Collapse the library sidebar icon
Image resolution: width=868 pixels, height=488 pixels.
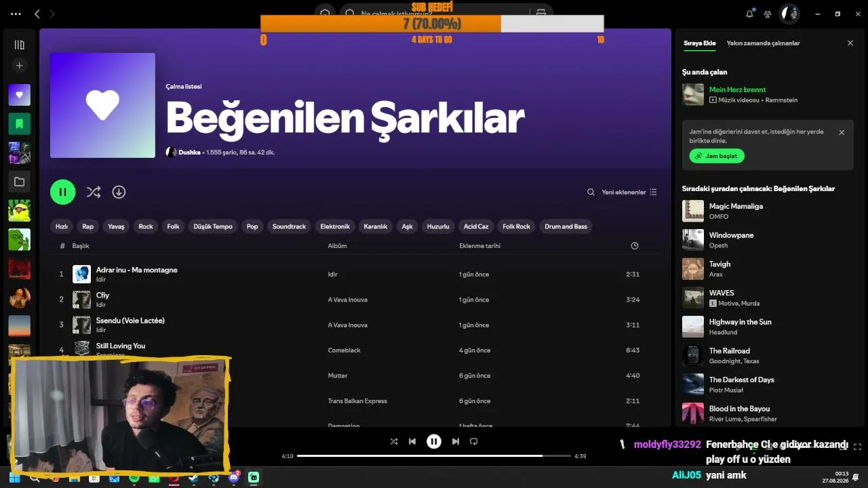[x=19, y=45]
